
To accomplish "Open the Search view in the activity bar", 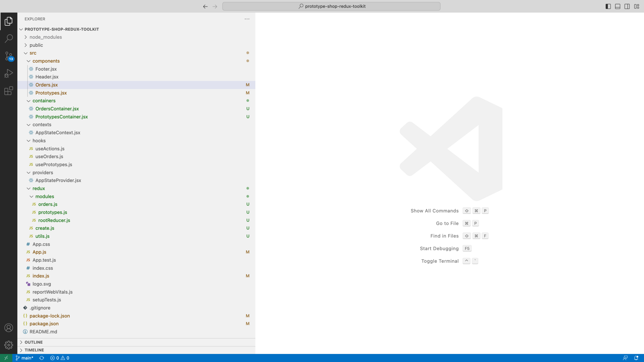I will coord(9,39).
